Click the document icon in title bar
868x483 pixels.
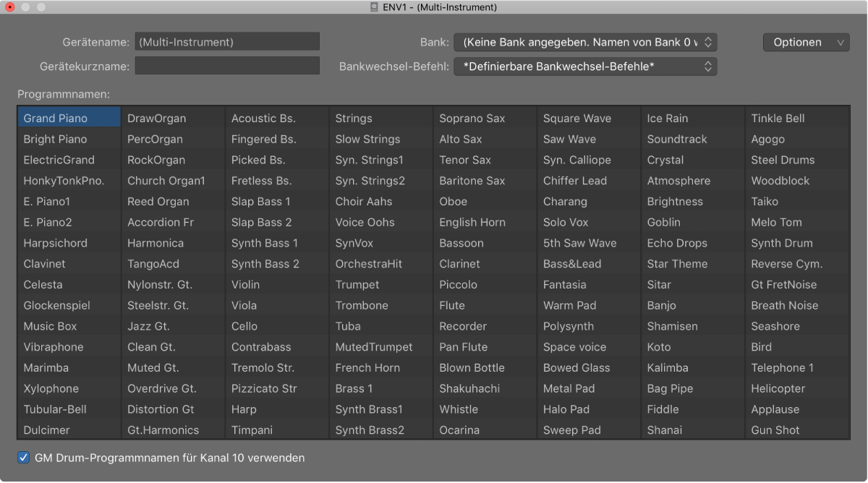pyautogui.click(x=374, y=7)
